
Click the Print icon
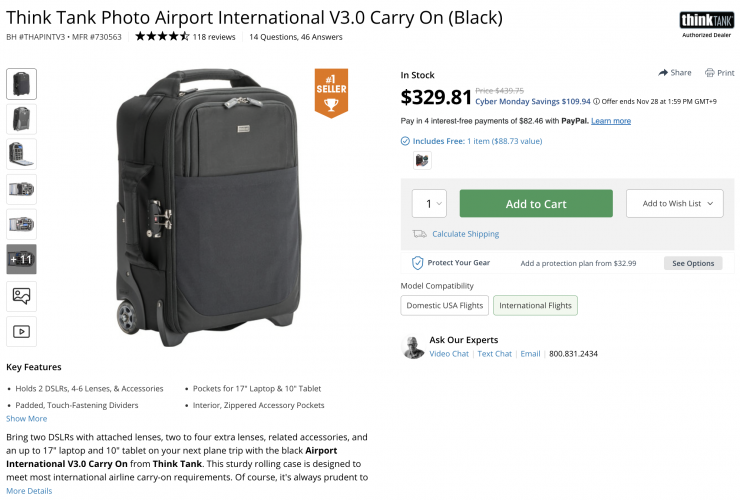(x=709, y=73)
